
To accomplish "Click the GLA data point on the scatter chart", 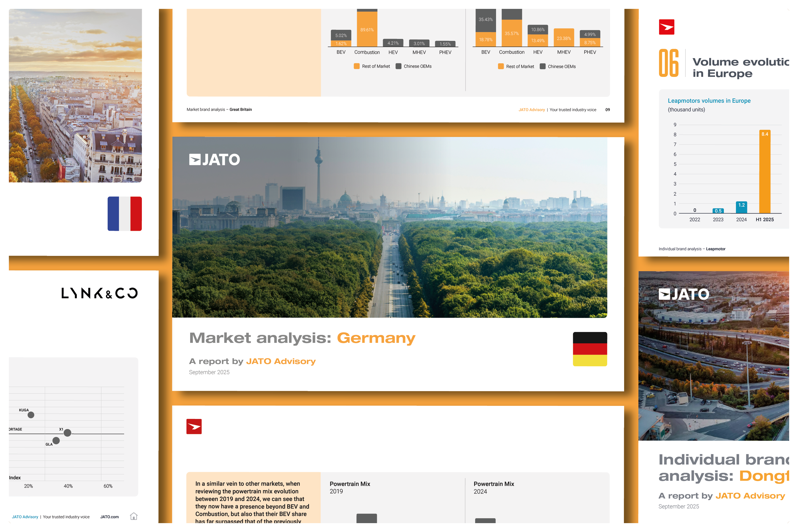I will tap(56, 440).
